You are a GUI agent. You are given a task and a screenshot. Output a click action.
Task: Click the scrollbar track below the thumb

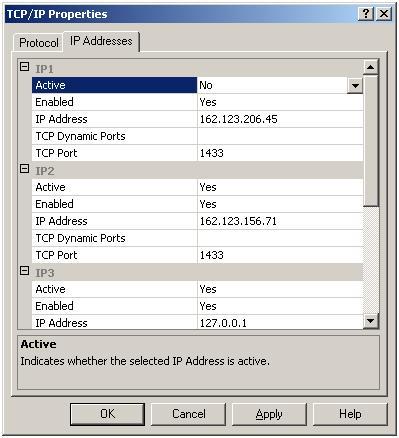(x=370, y=260)
